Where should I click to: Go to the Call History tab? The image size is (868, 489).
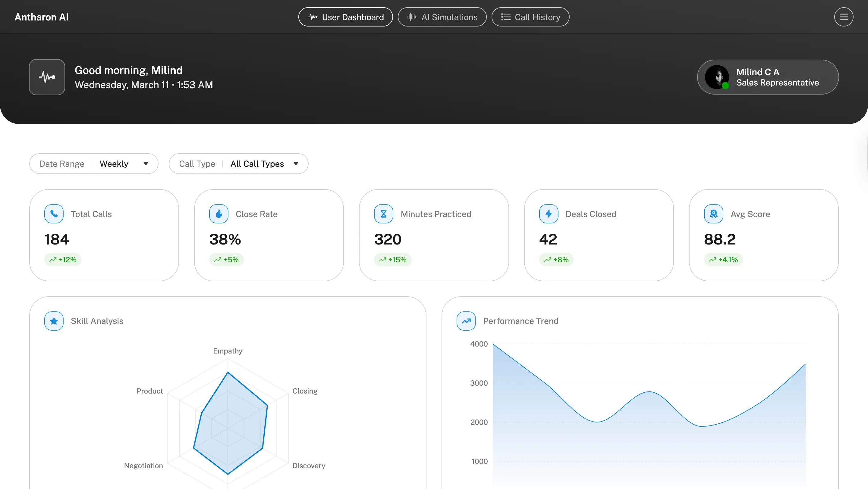(530, 17)
